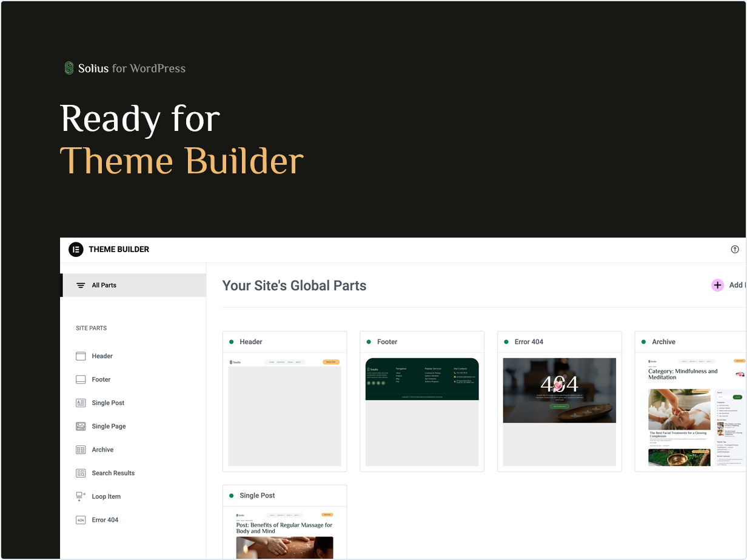Image resolution: width=747 pixels, height=560 pixels.
Task: Click the THEME BUILDER title text
Action: coord(119,249)
